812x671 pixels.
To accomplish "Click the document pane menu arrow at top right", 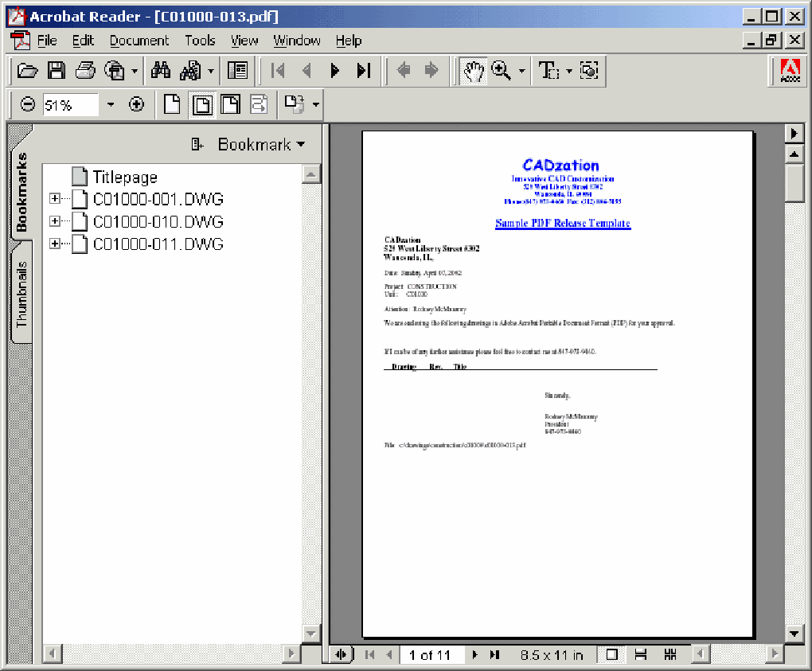I will tap(794, 134).
